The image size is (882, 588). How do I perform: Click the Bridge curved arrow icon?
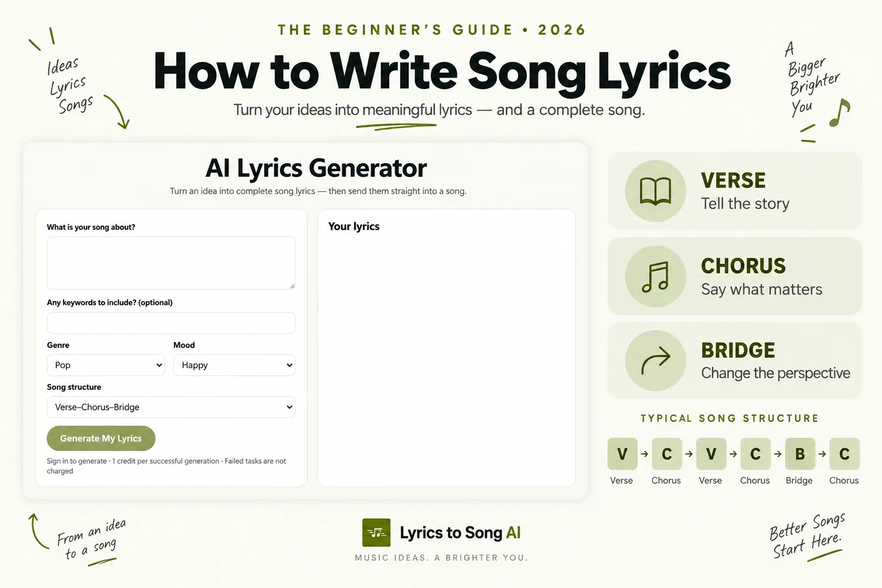[x=656, y=361]
